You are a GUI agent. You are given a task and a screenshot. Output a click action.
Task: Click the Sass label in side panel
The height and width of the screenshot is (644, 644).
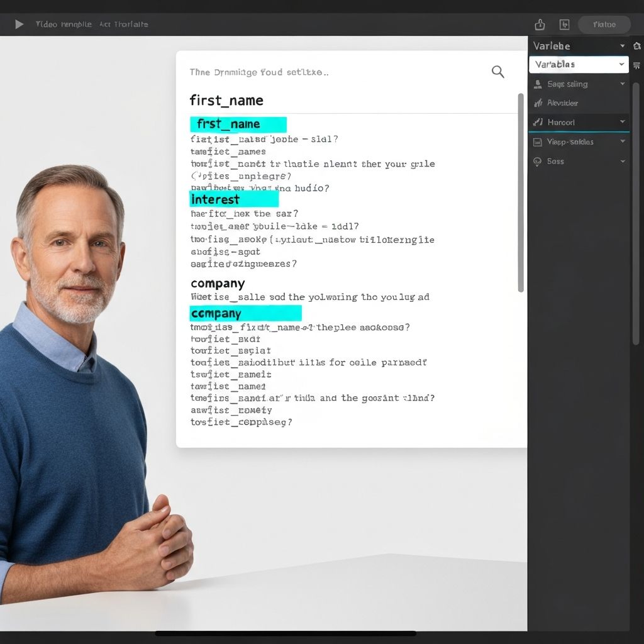(x=555, y=162)
